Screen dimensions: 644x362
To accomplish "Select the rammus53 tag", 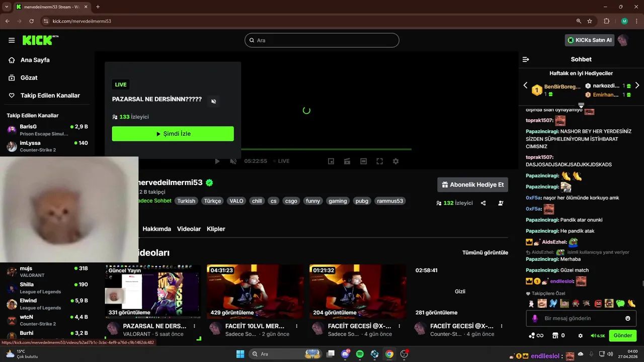I will pyautogui.click(x=390, y=201).
